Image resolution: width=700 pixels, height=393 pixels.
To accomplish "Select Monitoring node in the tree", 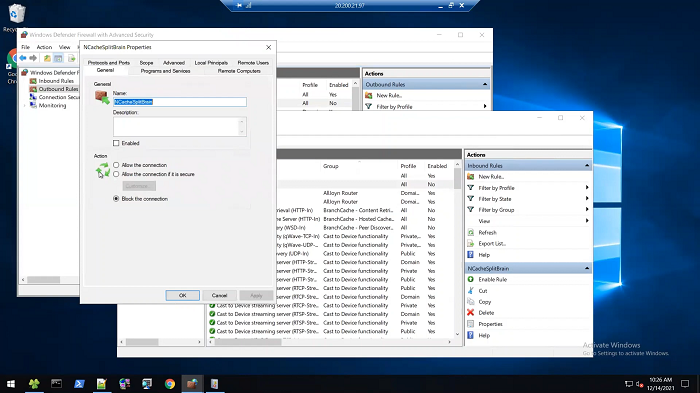I will click(x=52, y=105).
